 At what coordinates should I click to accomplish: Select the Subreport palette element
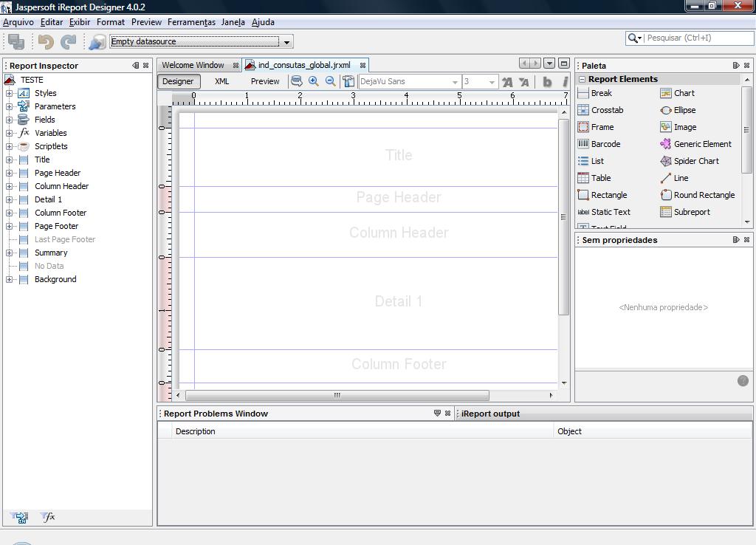[x=685, y=212]
